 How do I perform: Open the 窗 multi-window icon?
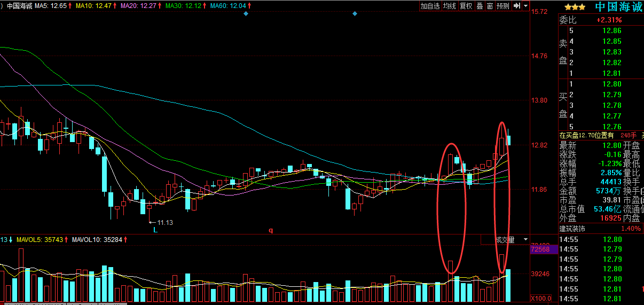[490, 6]
